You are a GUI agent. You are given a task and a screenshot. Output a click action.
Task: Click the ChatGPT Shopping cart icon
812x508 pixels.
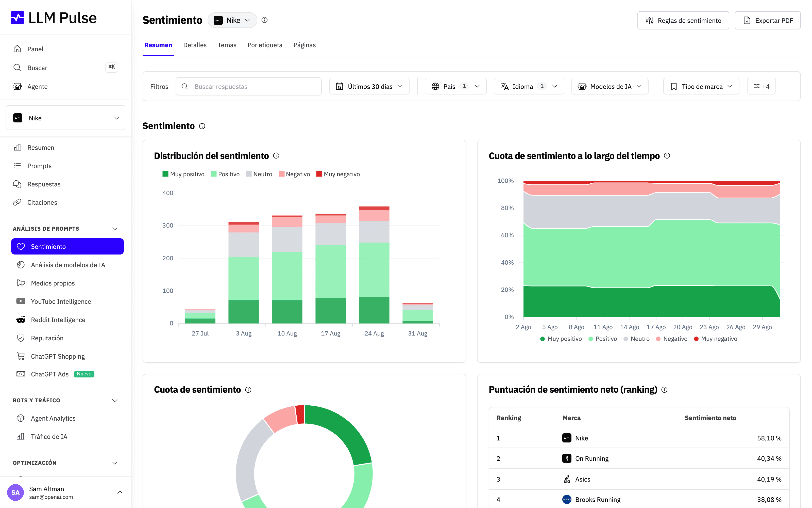coord(21,356)
